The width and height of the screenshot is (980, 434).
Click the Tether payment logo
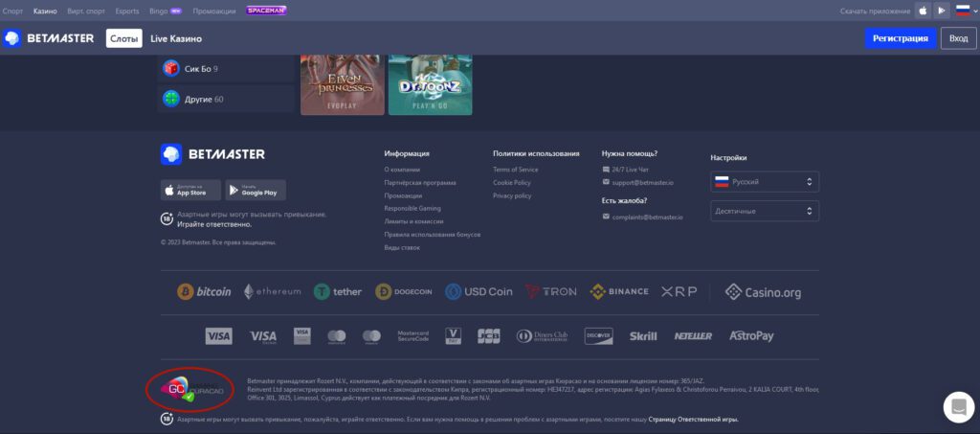338,291
